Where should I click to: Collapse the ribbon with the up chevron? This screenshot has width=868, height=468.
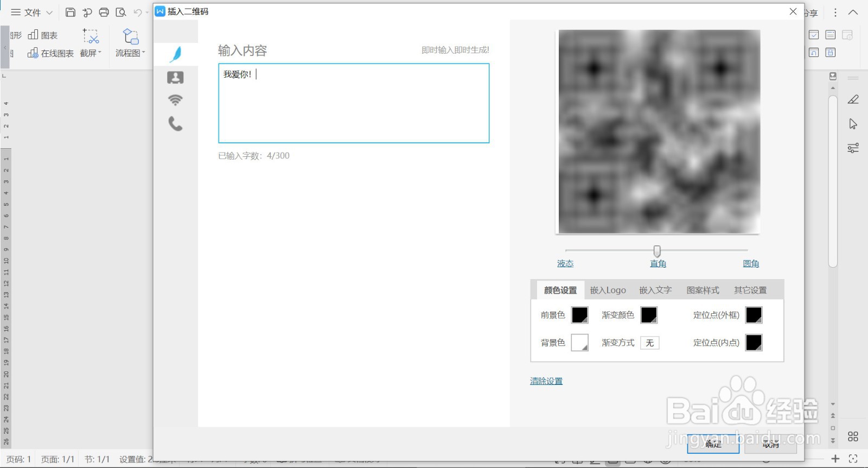pyautogui.click(x=853, y=12)
